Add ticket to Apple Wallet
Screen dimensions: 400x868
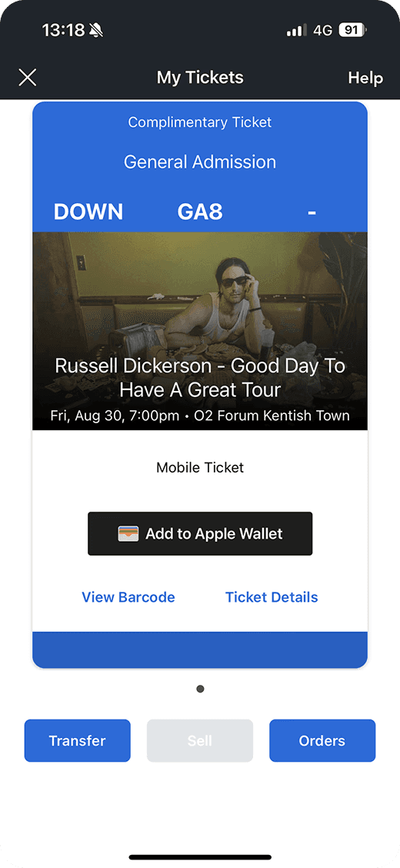coord(200,533)
